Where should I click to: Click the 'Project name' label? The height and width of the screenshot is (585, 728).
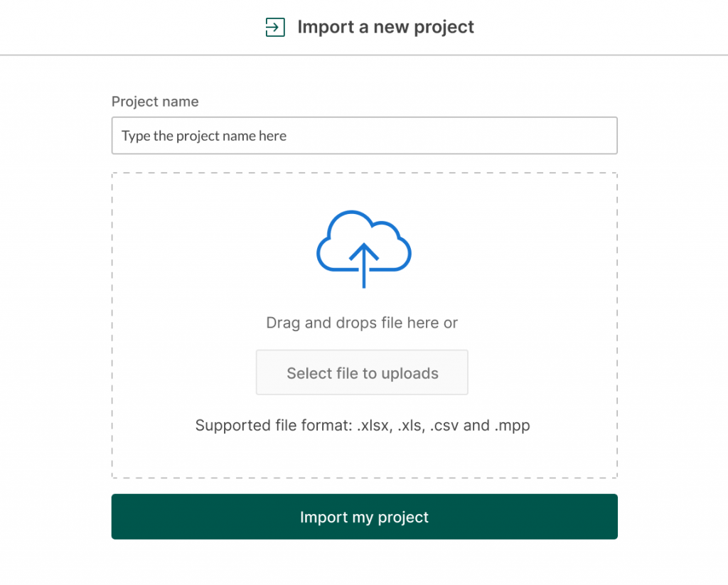[155, 102]
